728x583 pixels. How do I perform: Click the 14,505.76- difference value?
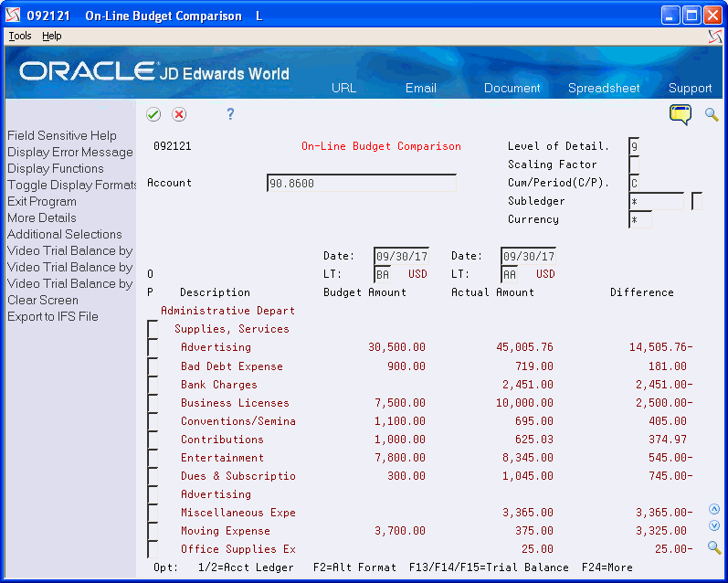tap(661, 347)
